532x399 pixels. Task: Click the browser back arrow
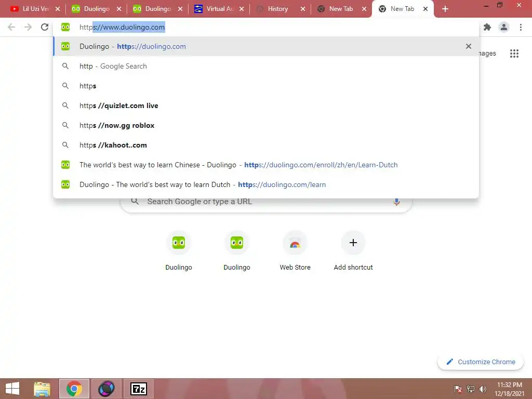[11, 27]
